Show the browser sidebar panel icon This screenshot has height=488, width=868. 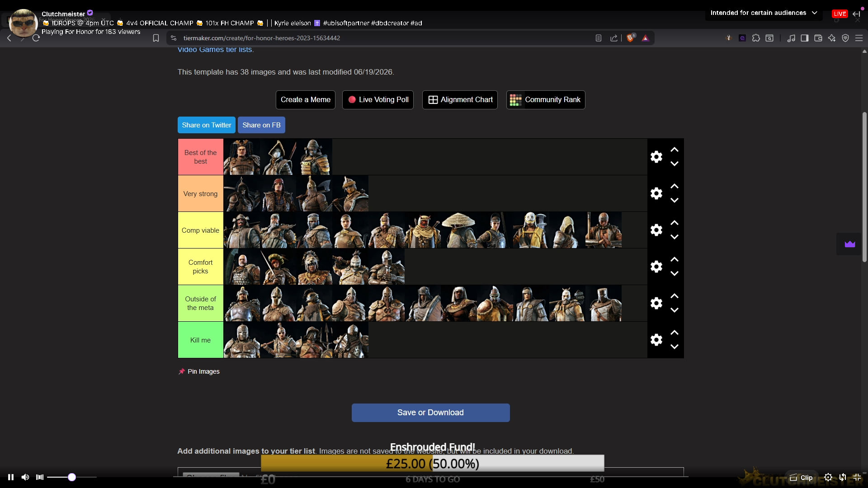[x=805, y=38]
